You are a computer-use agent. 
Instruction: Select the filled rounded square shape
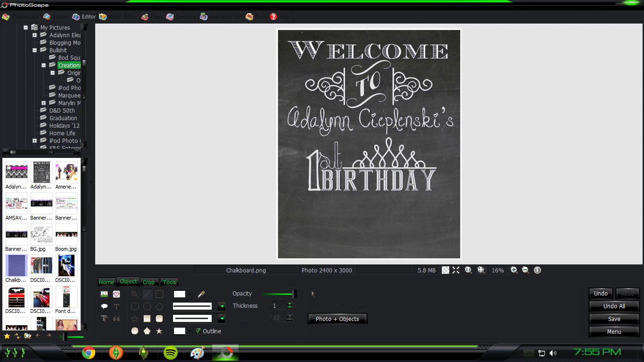[159, 319]
